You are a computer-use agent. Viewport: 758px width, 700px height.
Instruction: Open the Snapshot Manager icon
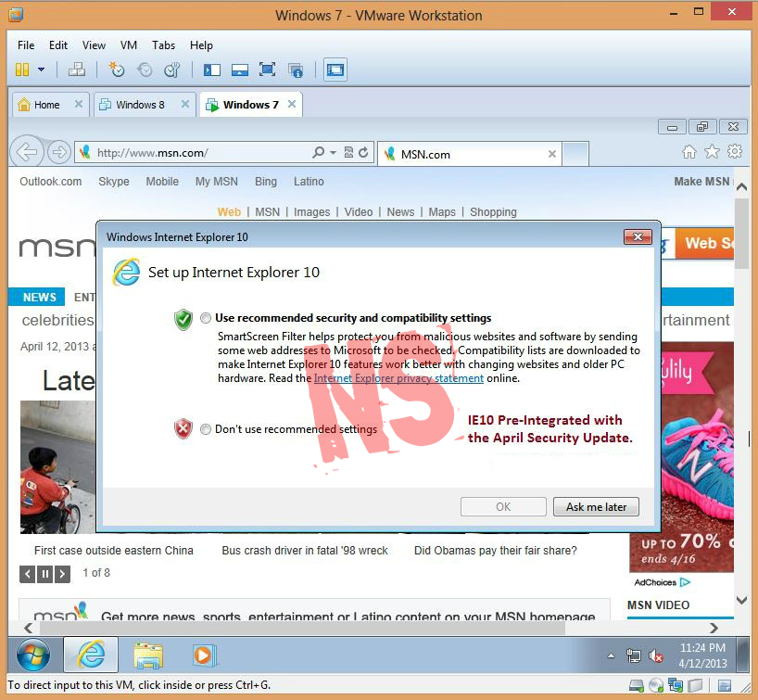(x=172, y=70)
